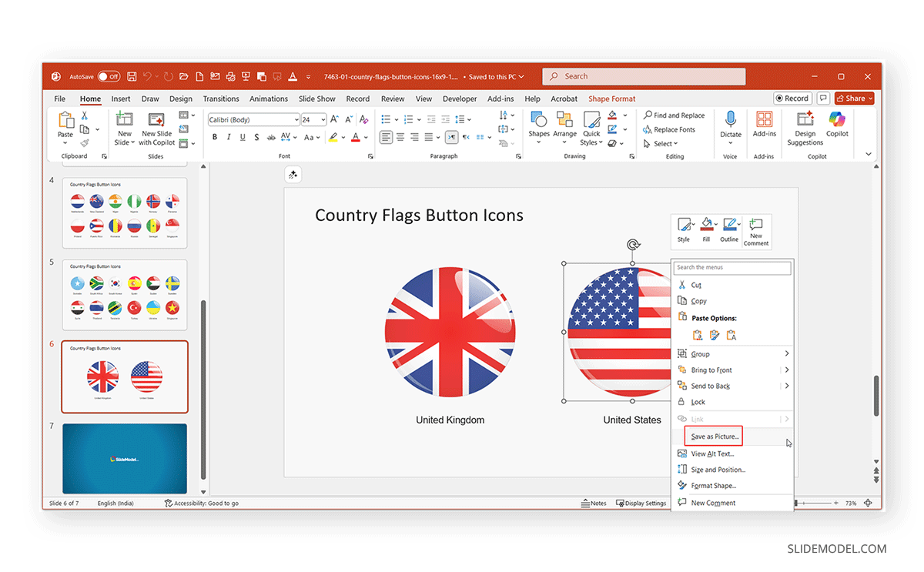Click the Record button near the top right
Image resolution: width=924 pixels, height=572 pixels.
click(x=792, y=99)
